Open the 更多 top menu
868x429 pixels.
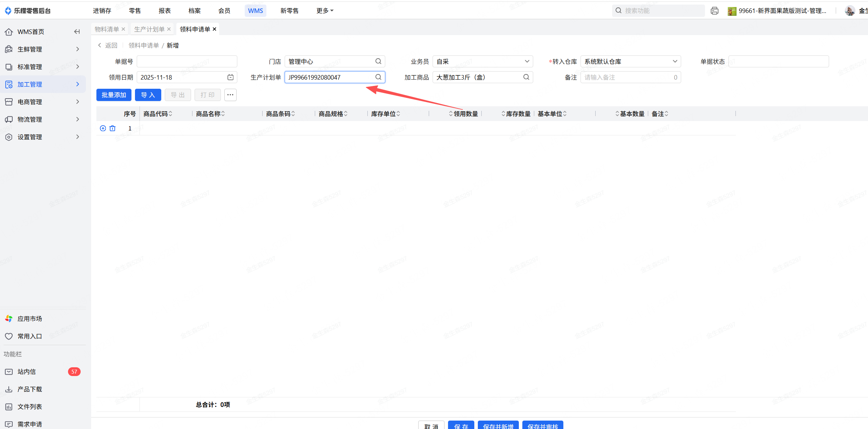point(325,11)
